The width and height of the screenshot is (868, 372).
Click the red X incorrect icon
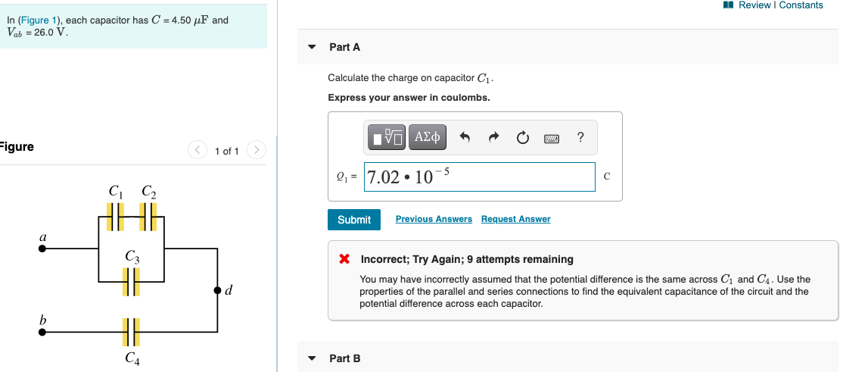344,259
